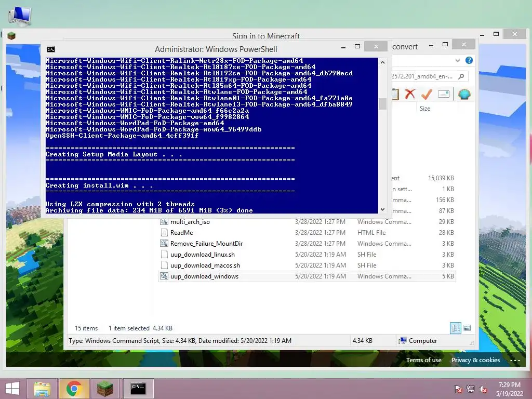This screenshot has height=399, width=532.
Task: Click the three-dot more options in Minecraft window
Action: (x=515, y=361)
